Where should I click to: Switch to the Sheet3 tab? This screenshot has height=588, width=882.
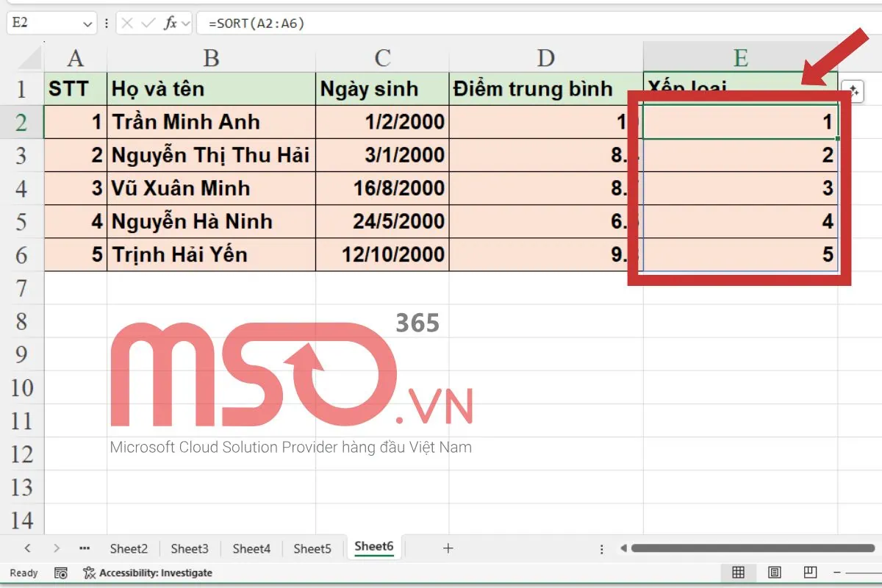pyautogui.click(x=190, y=548)
